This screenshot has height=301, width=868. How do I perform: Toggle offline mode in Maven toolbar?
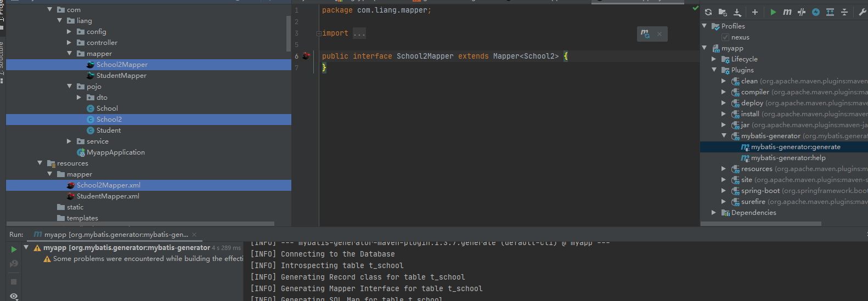pos(802,12)
